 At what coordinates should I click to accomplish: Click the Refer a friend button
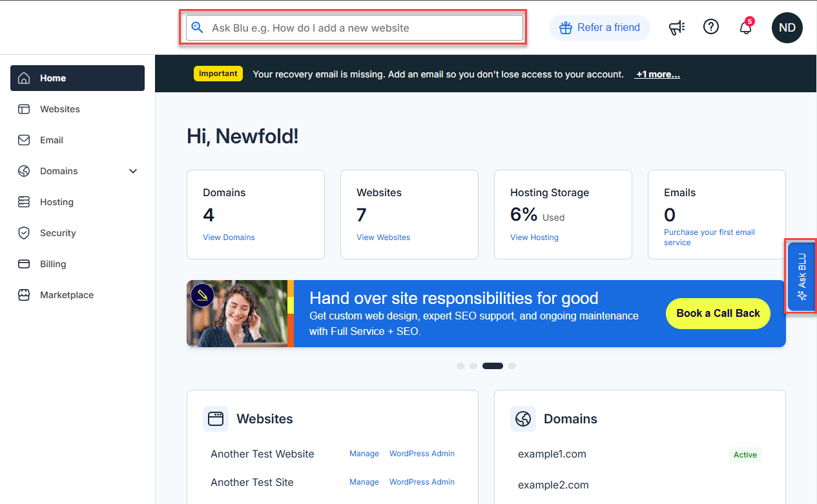pos(599,28)
